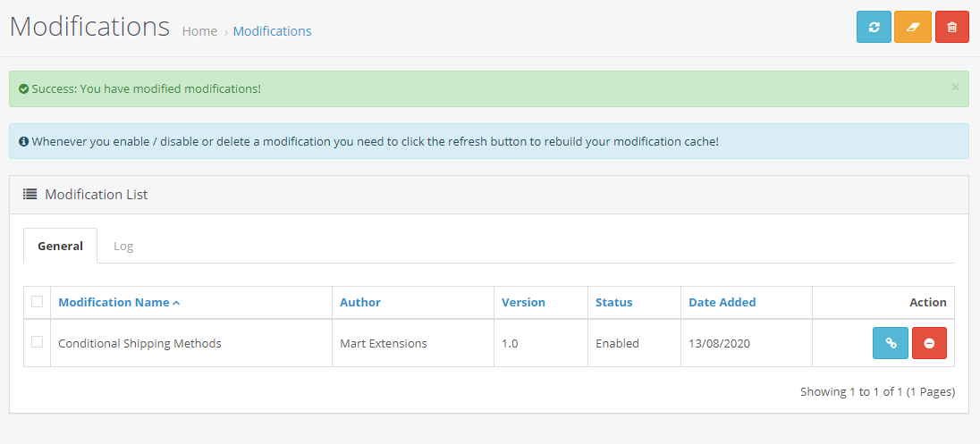This screenshot has height=444, width=980.
Task: Sort the table by Date Added
Action: [722, 303]
